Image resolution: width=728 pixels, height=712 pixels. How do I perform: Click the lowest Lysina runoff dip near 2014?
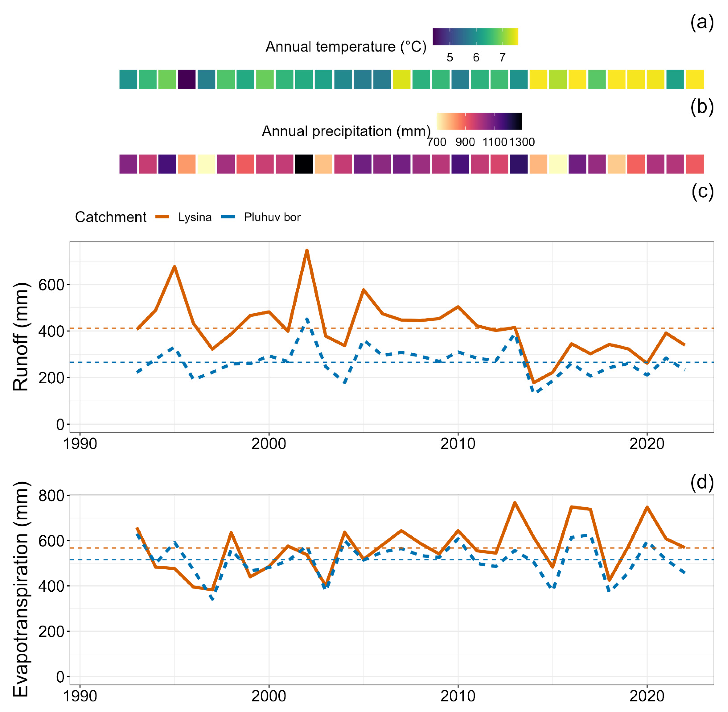pyautogui.click(x=534, y=382)
